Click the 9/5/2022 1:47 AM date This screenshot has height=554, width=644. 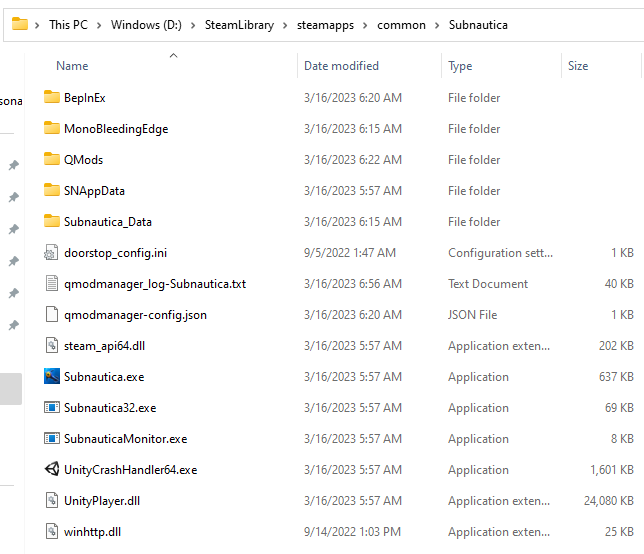click(x=350, y=253)
